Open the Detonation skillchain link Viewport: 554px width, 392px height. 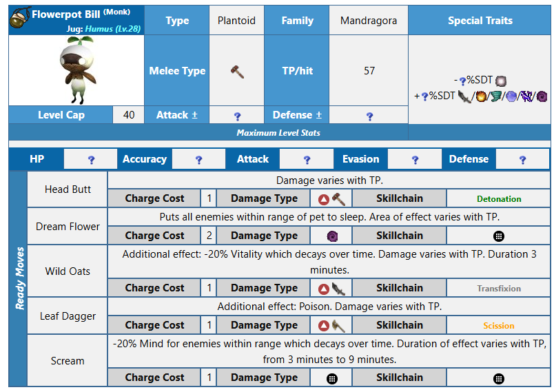(x=499, y=199)
